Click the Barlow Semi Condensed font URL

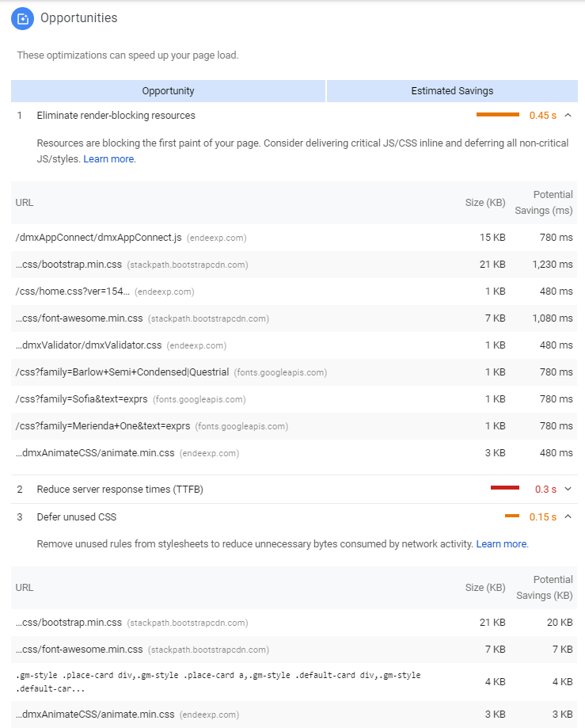coord(122,372)
